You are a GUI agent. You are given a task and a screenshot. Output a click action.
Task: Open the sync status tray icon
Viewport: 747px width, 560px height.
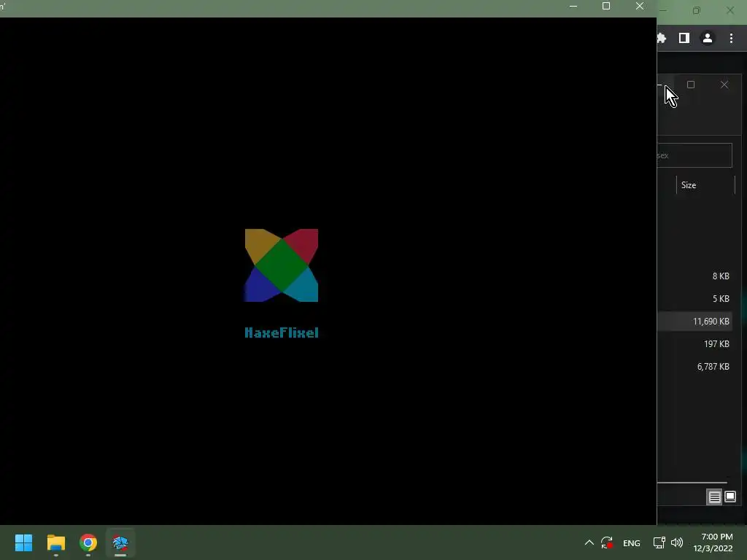click(x=607, y=542)
